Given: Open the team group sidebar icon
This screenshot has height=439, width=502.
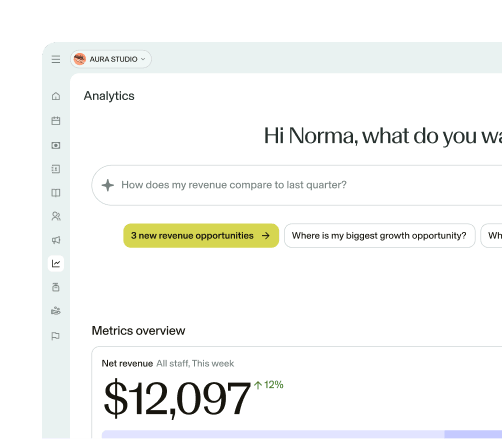Looking at the screenshot, I should (56, 311).
